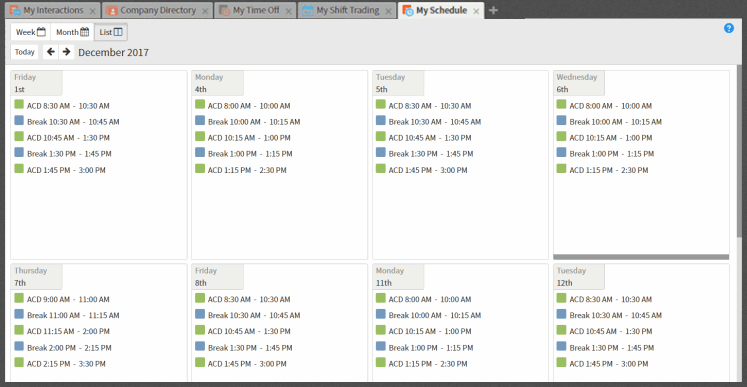Select Friday 8th day header

tap(218, 276)
